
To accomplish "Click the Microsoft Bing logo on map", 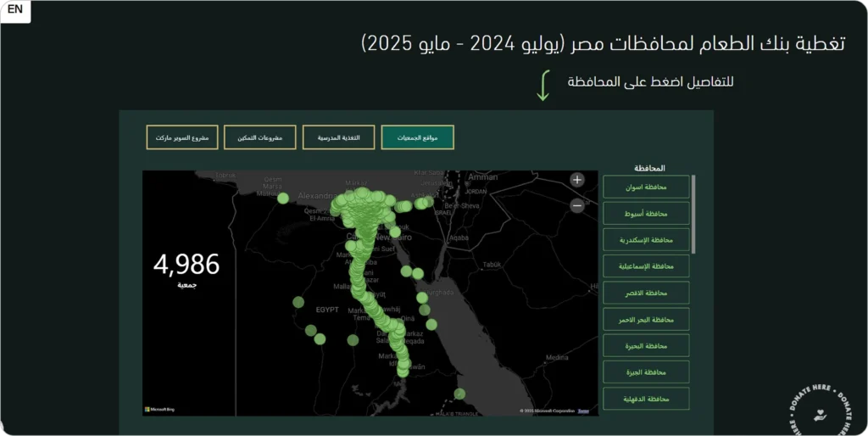I will pos(159,410).
